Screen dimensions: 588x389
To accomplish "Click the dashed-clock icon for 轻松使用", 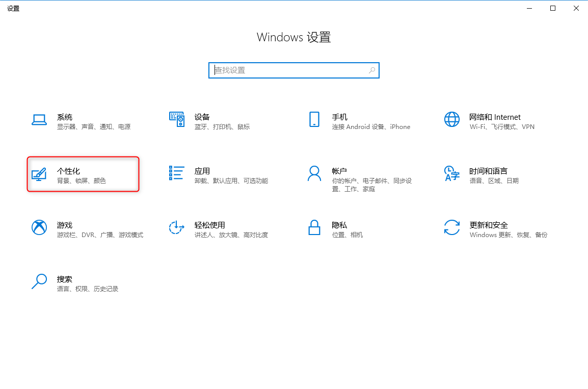I will click(x=177, y=227).
